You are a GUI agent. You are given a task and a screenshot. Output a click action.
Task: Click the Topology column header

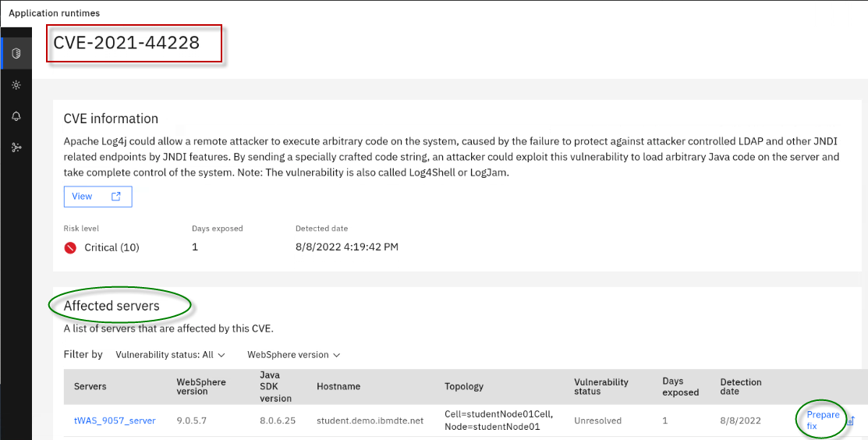click(464, 387)
